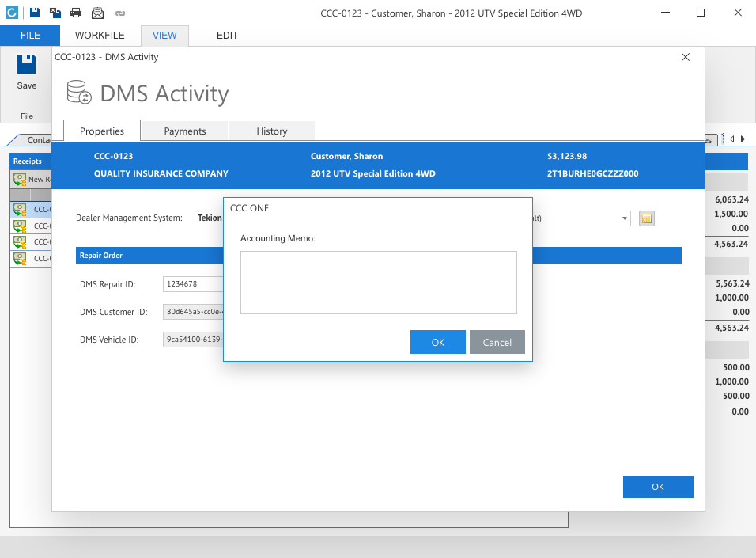The height and width of the screenshot is (558, 756).
Task: Click the Repair Order section header
Action: coord(149,256)
